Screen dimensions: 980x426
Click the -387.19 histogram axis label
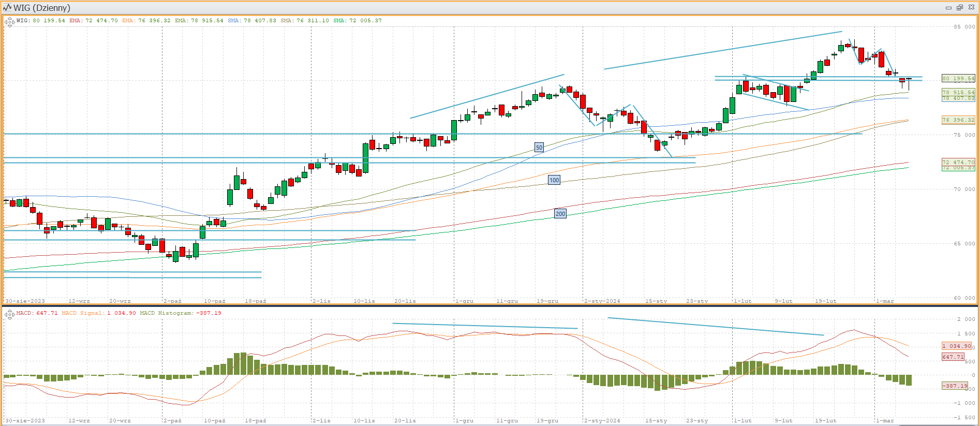[955, 386]
